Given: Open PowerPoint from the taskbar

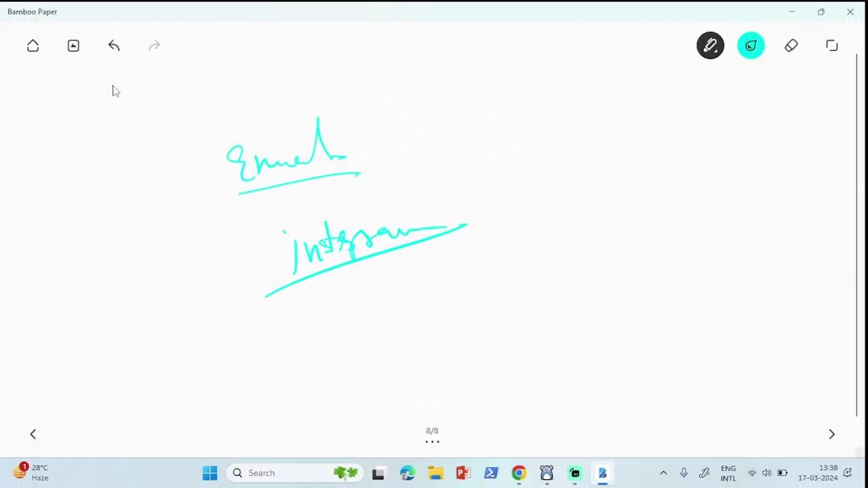Looking at the screenshot, I should coord(463,472).
